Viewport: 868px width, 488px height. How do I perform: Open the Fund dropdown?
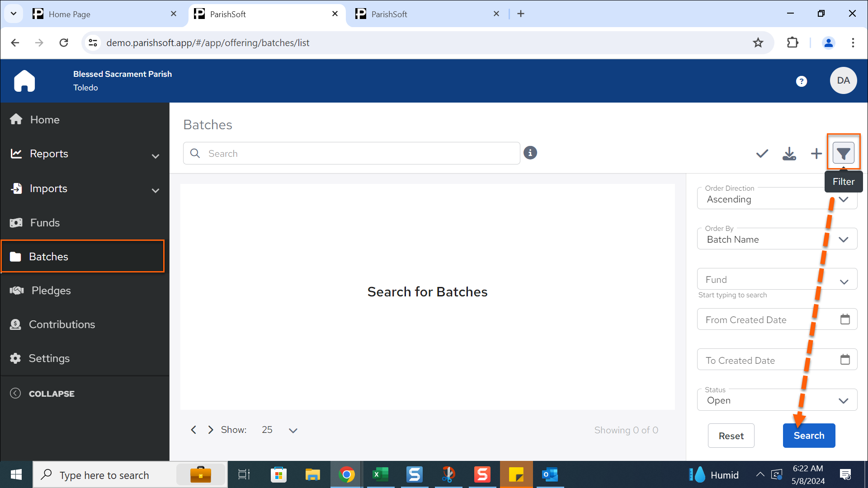[777, 279]
